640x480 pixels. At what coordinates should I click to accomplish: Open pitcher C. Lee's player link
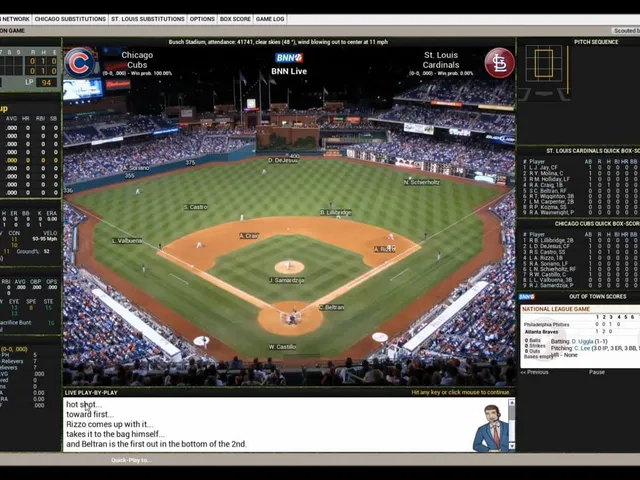pos(582,348)
